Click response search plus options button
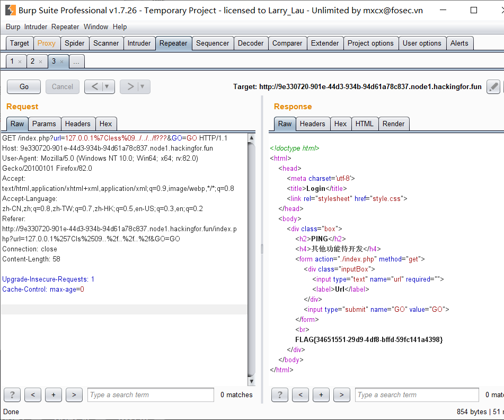Screen dimensions: 504x420 [x=321, y=395]
